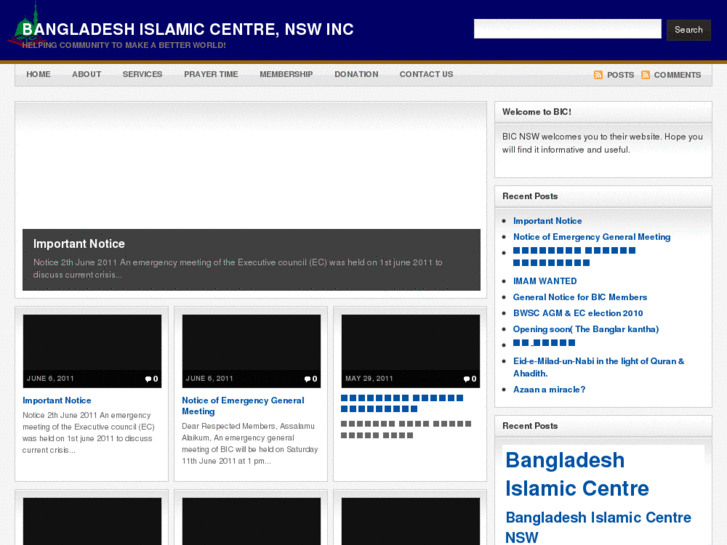727x545 pixels.
Task: Open Notice of Emergency General Meeting card title
Action: click(243, 406)
